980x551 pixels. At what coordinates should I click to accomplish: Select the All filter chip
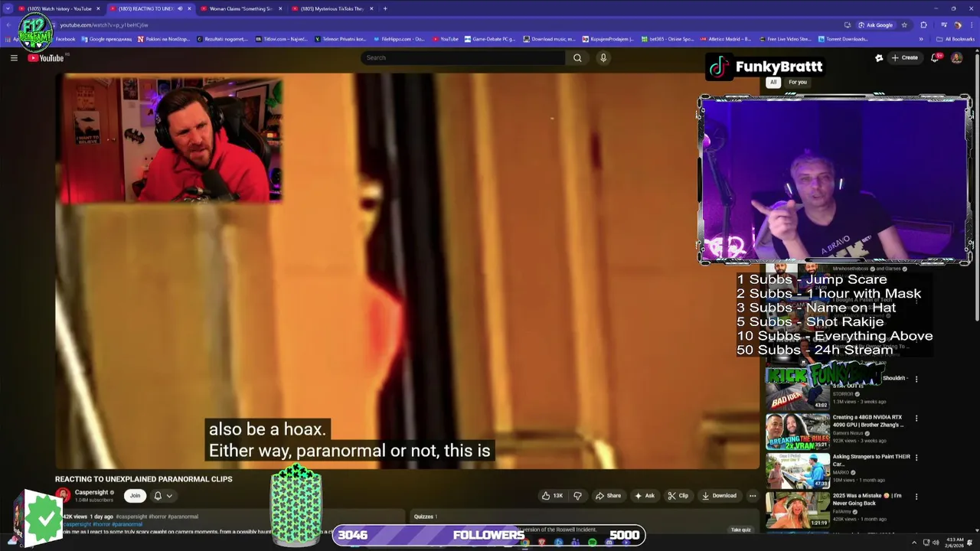click(x=773, y=83)
